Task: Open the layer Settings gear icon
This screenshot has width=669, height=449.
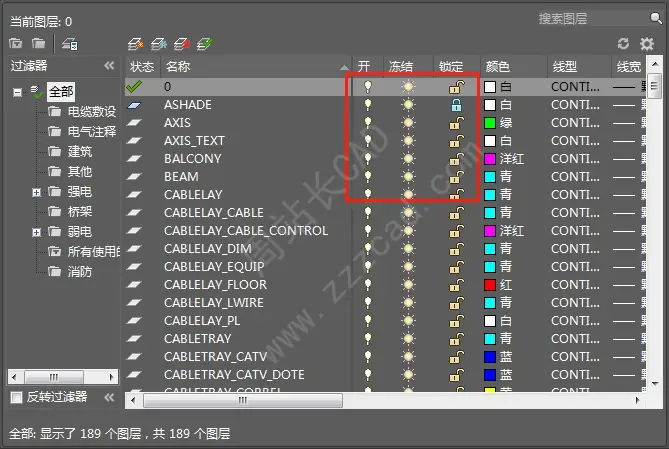Action: (x=647, y=44)
